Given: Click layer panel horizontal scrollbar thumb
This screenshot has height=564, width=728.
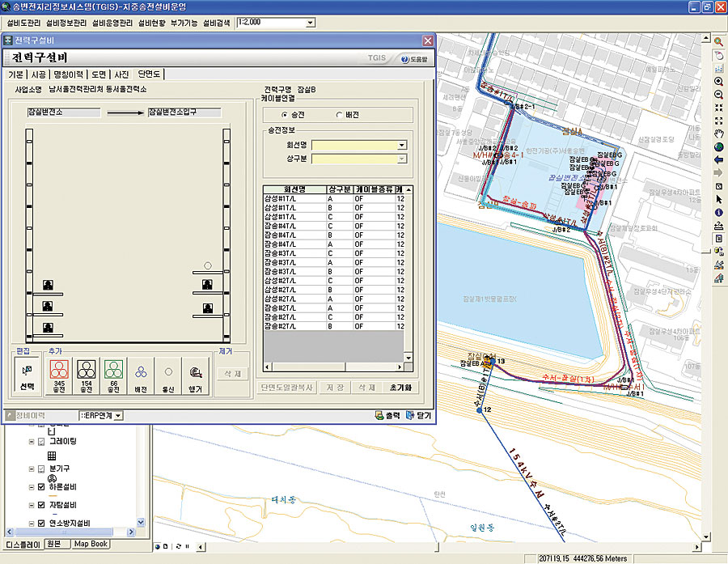Looking at the screenshot, I should 63,532.
